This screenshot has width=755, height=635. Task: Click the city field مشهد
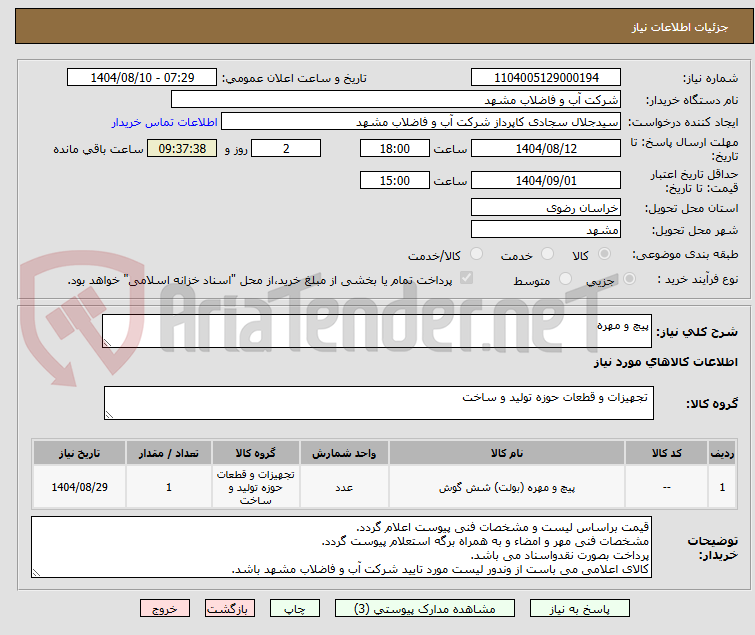(x=546, y=230)
